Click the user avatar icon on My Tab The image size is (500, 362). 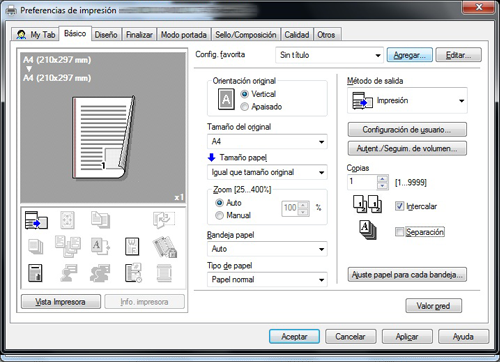[21, 34]
